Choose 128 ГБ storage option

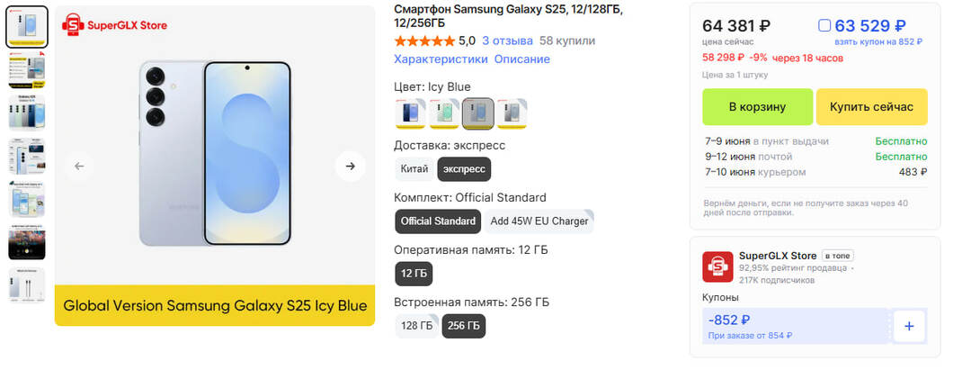pyautogui.click(x=416, y=325)
